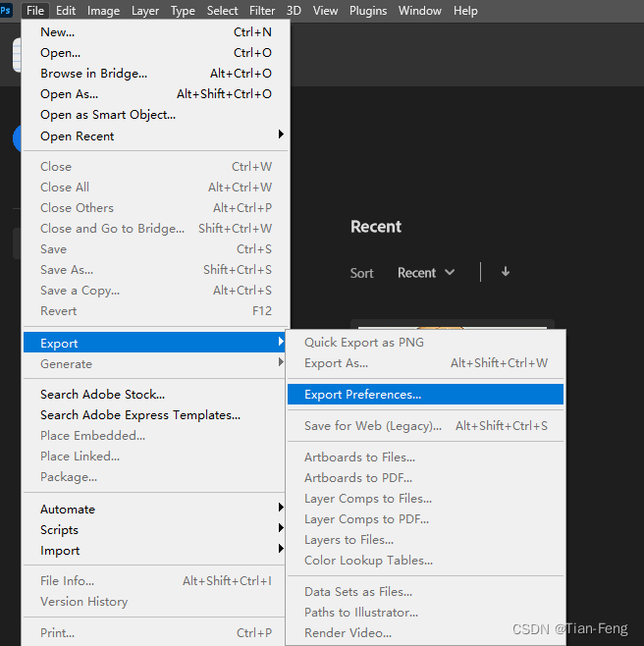Select Quick Export as PNG
The height and width of the screenshot is (646, 644).
[426, 343]
